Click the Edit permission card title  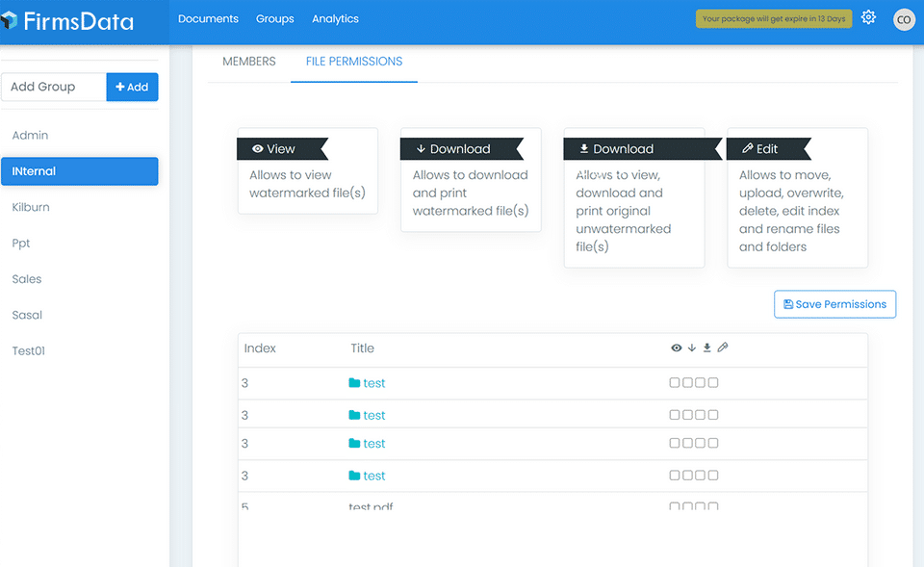(767, 149)
